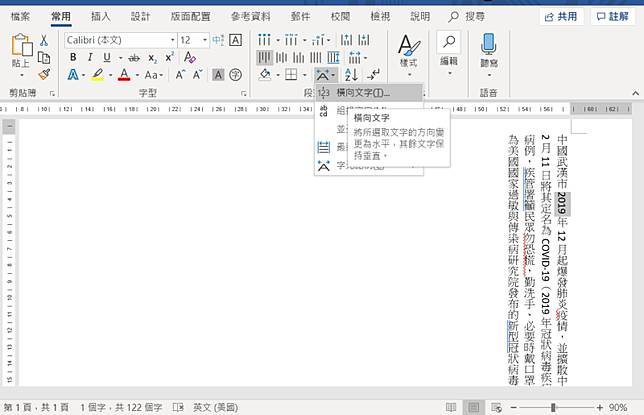644x415 pixels.
Task: Switch to the 插入 (Insert) tab
Action: pyautogui.click(x=100, y=16)
